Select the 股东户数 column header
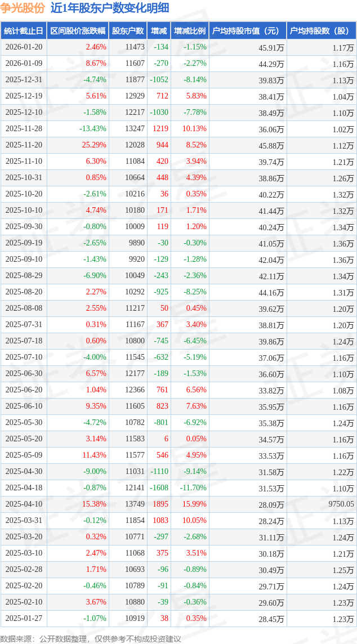357x644 pixels. 128,31
